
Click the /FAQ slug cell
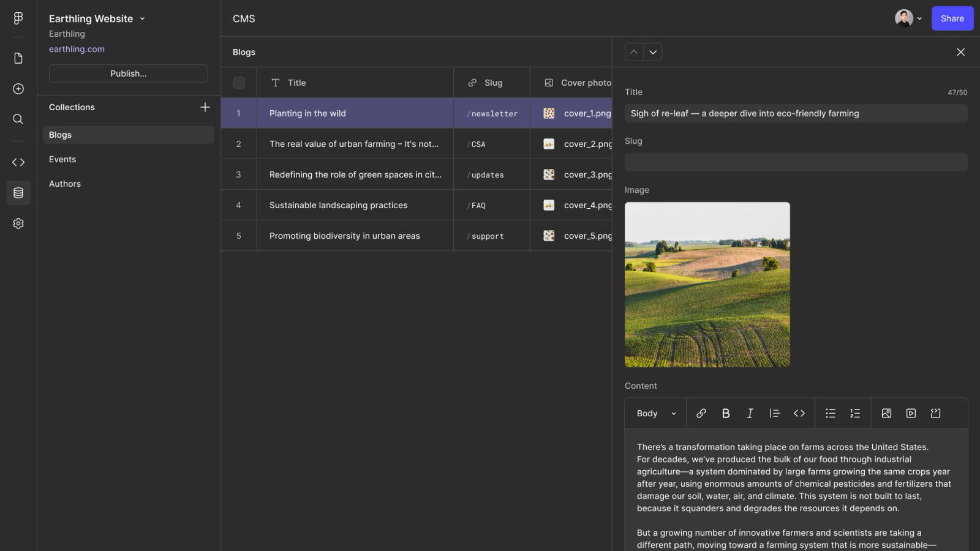[x=492, y=205]
